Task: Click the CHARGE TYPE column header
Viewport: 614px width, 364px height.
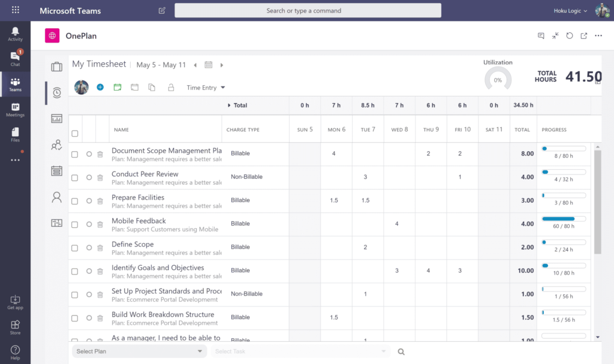Action: (243, 130)
